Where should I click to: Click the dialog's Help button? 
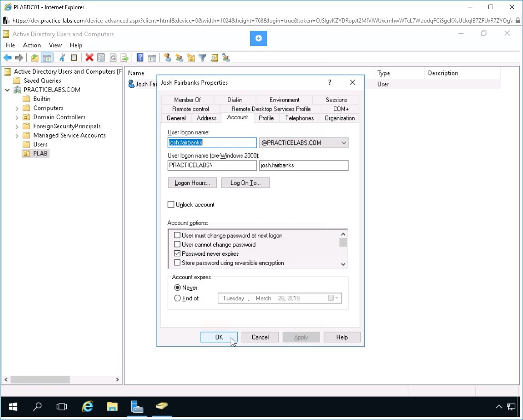(x=342, y=337)
